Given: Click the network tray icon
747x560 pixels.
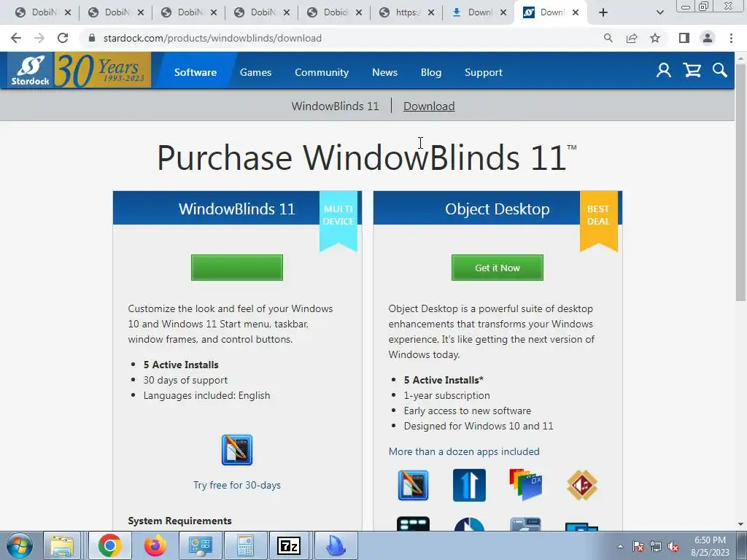Looking at the screenshot, I should pyautogui.click(x=656, y=547).
